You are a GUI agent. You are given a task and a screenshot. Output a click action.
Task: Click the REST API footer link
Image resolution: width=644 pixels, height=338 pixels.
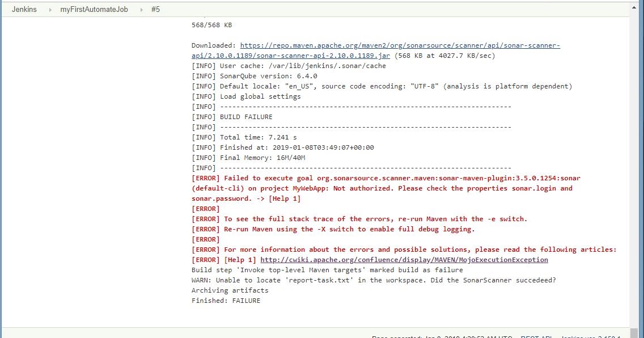(x=535, y=336)
